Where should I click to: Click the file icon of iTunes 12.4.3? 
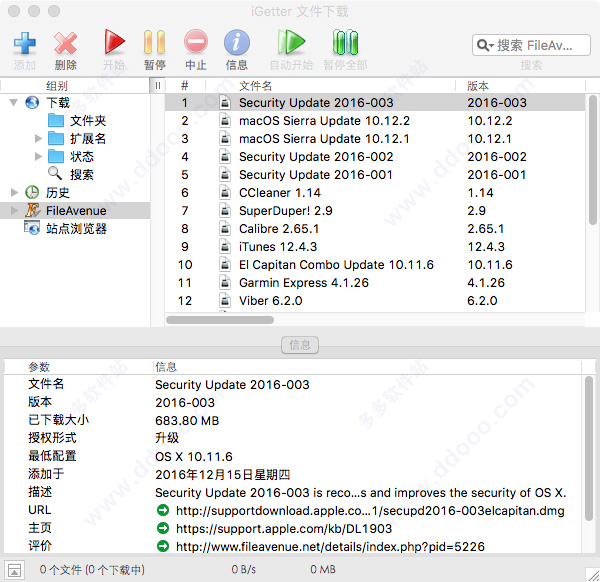225,246
